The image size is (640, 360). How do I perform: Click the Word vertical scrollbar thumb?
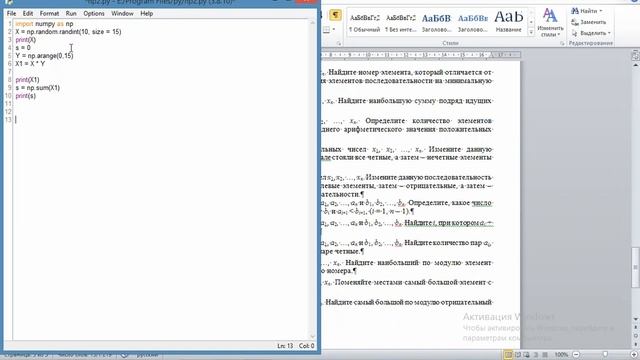click(x=636, y=267)
